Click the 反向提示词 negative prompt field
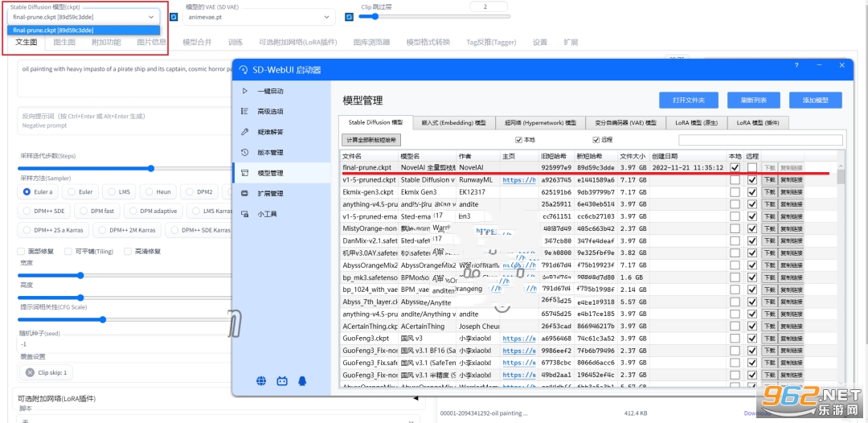The width and height of the screenshot is (868, 423). point(125,121)
